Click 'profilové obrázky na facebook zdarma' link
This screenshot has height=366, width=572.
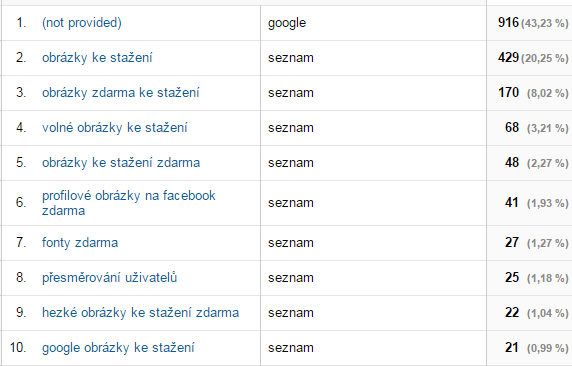pos(128,203)
